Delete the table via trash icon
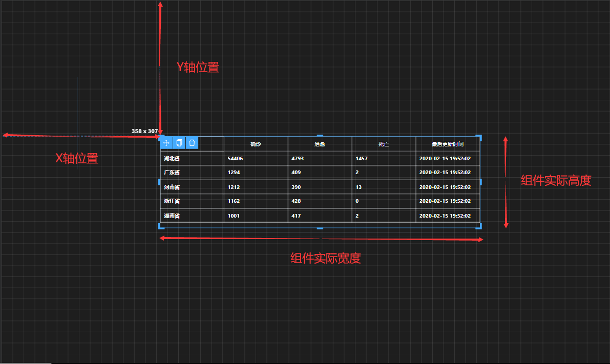This screenshot has width=610, height=364. pos(192,143)
